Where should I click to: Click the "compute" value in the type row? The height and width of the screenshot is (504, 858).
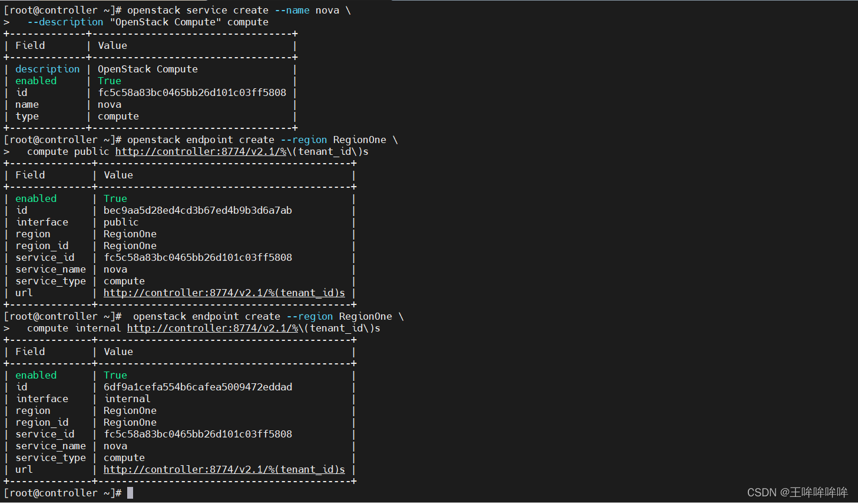click(x=118, y=116)
